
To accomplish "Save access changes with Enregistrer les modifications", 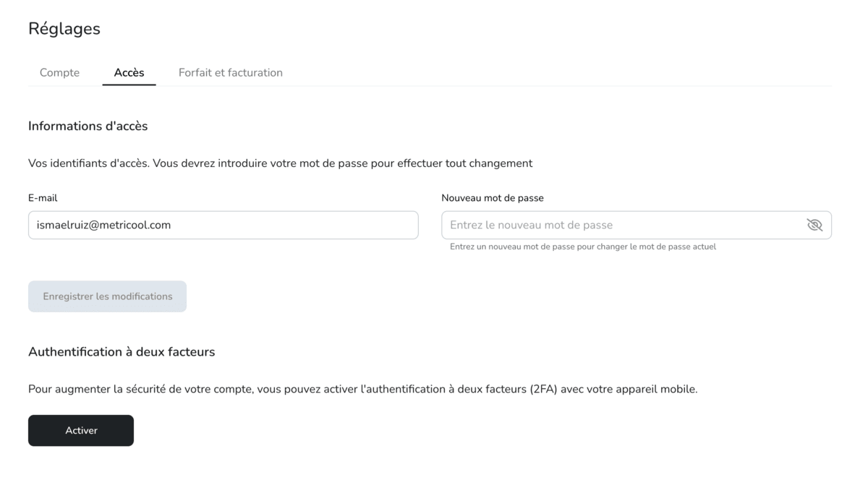I will click(107, 296).
